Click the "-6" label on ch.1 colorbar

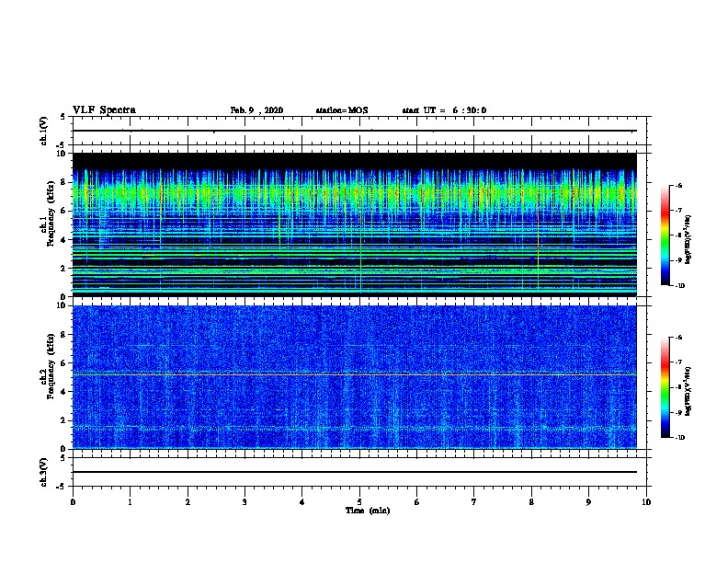[678, 185]
